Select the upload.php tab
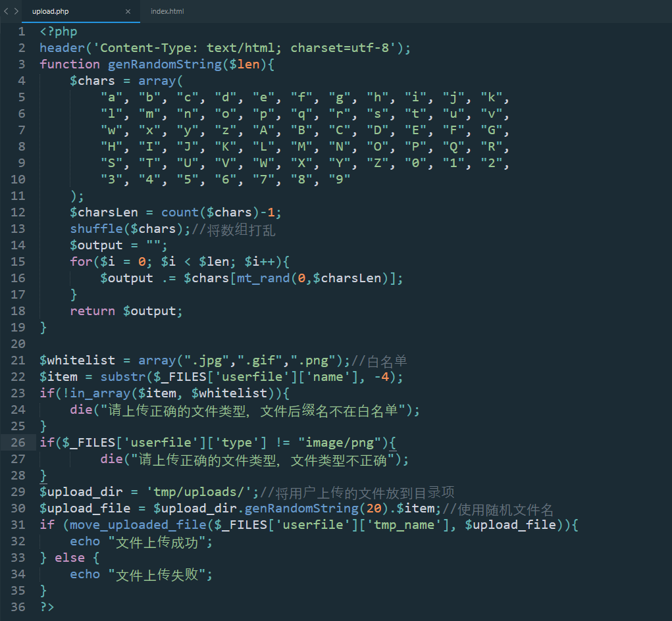672x621 pixels. point(51,11)
